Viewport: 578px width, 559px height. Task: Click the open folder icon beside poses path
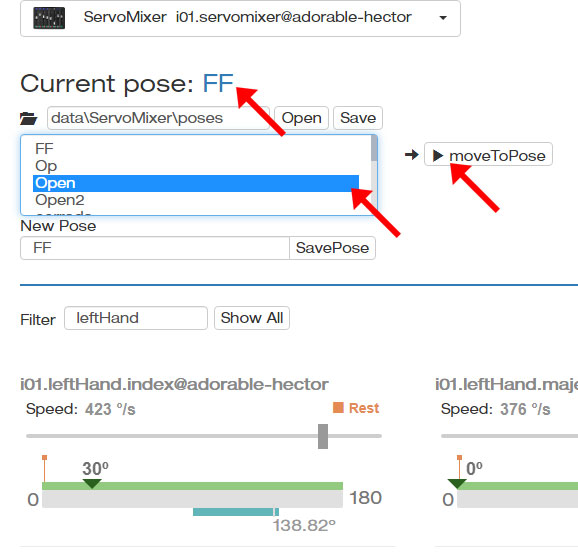28,118
